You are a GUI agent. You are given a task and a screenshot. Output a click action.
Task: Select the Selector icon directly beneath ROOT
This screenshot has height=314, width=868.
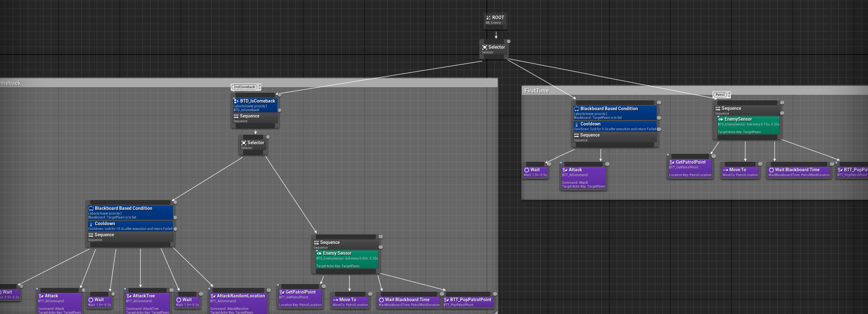click(485, 47)
